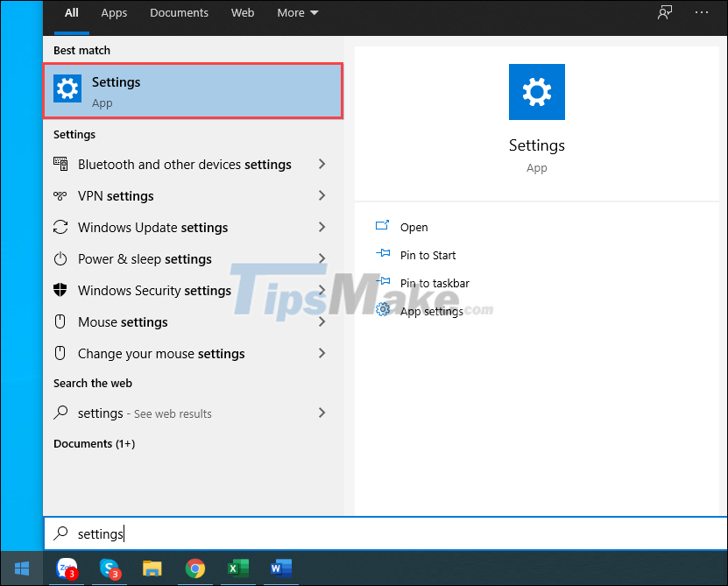
Task: Click the App settings gear icon
Action: coord(383,310)
